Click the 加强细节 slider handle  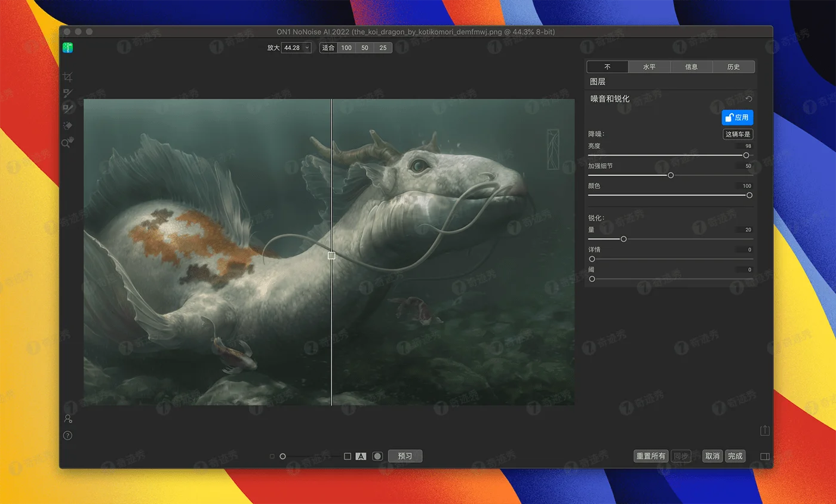[671, 175]
